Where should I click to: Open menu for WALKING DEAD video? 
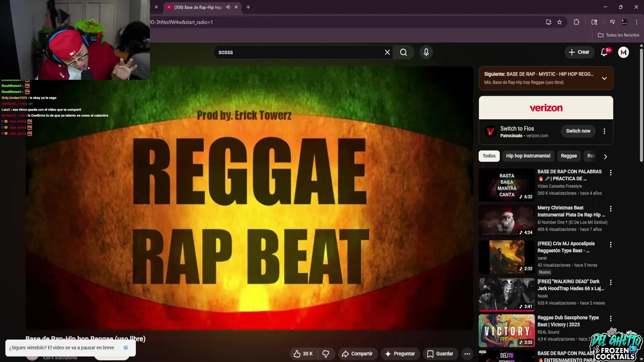pos(611,283)
